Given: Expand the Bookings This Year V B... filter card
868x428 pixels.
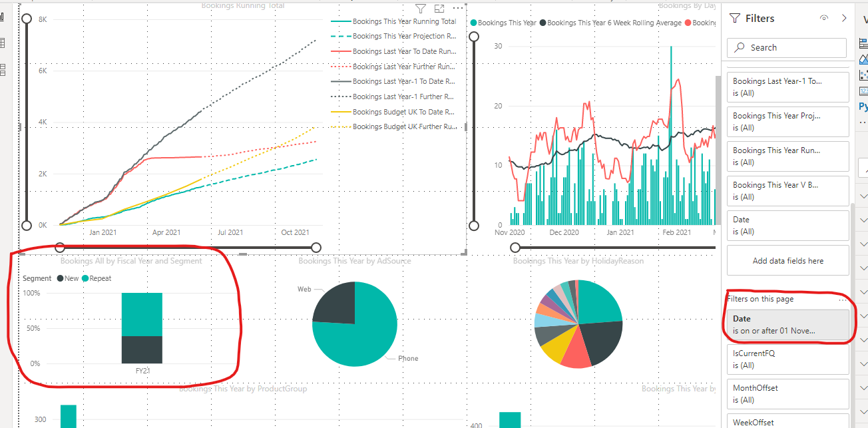Looking at the screenshot, I should [x=788, y=190].
